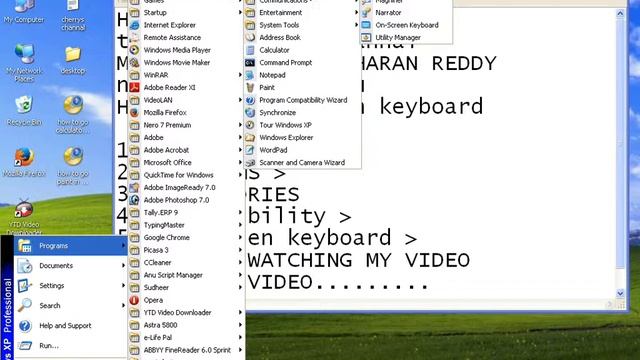
Task: Select the 'desktop' folder icon
Action: [73, 60]
